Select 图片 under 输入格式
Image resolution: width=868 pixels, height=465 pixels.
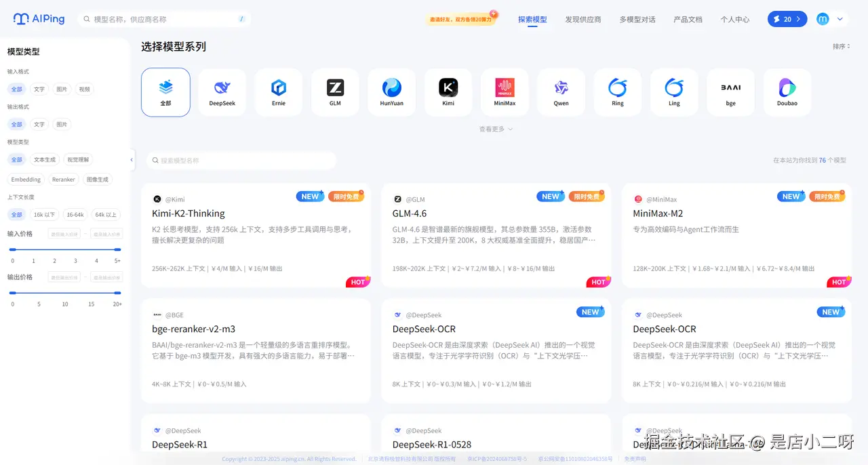pos(62,89)
